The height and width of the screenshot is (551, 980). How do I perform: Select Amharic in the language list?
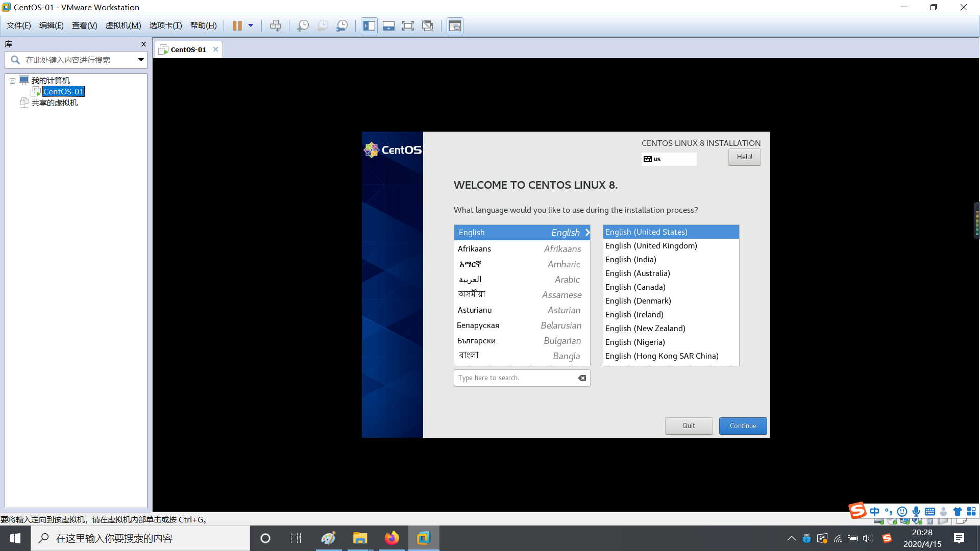522,264
